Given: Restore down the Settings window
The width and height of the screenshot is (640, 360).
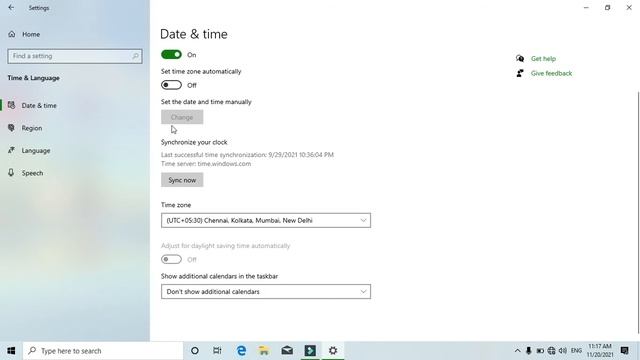Looking at the screenshot, I should [608, 8].
